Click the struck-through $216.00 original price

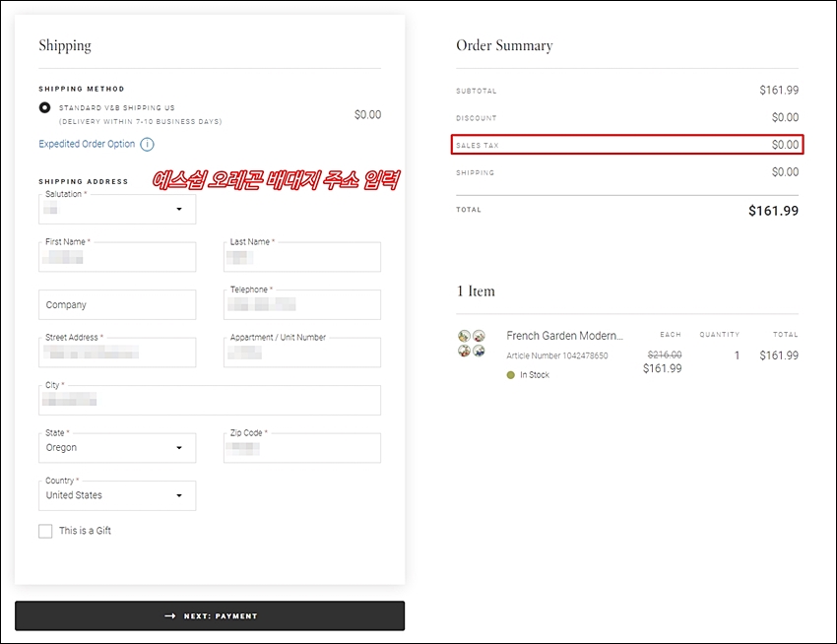click(665, 354)
